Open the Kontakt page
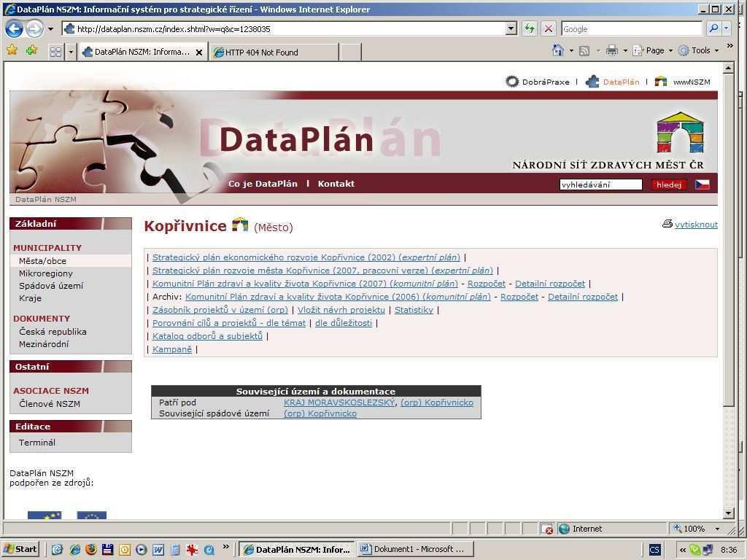Screen dimensions: 747x560 coord(336,184)
